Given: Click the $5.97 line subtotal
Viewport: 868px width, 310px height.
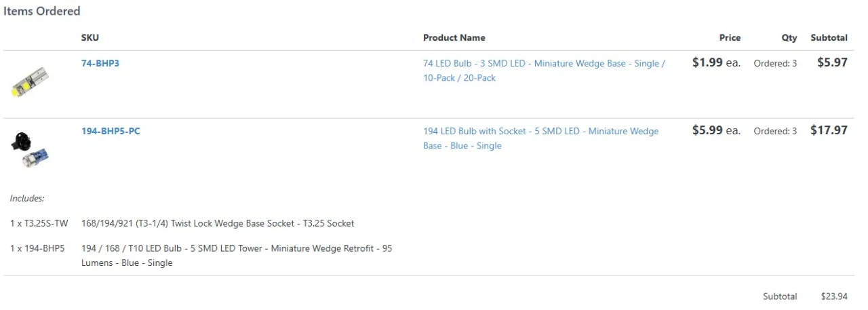Looking at the screenshot, I should pyautogui.click(x=832, y=63).
